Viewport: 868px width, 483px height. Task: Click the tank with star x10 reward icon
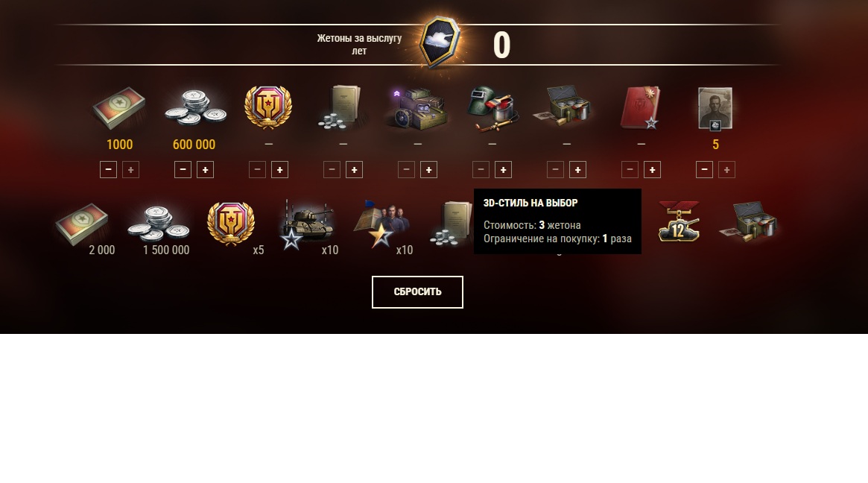coord(308,225)
